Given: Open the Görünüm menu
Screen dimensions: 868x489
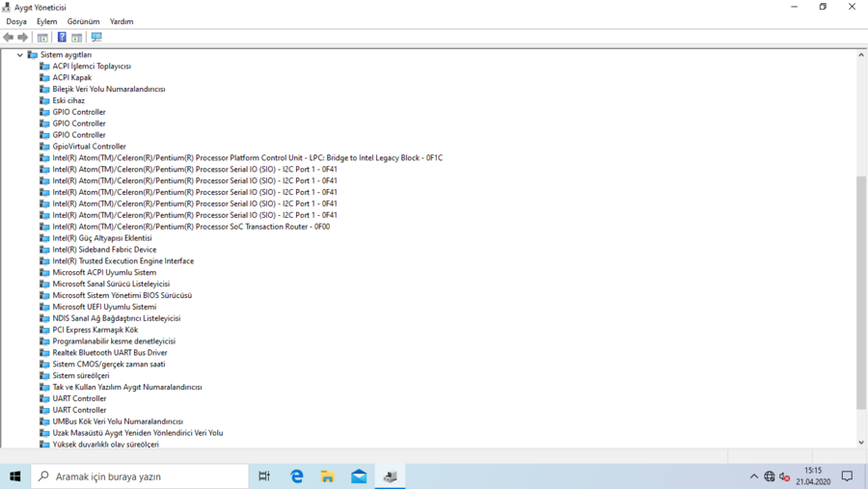Looking at the screenshot, I should point(83,21).
